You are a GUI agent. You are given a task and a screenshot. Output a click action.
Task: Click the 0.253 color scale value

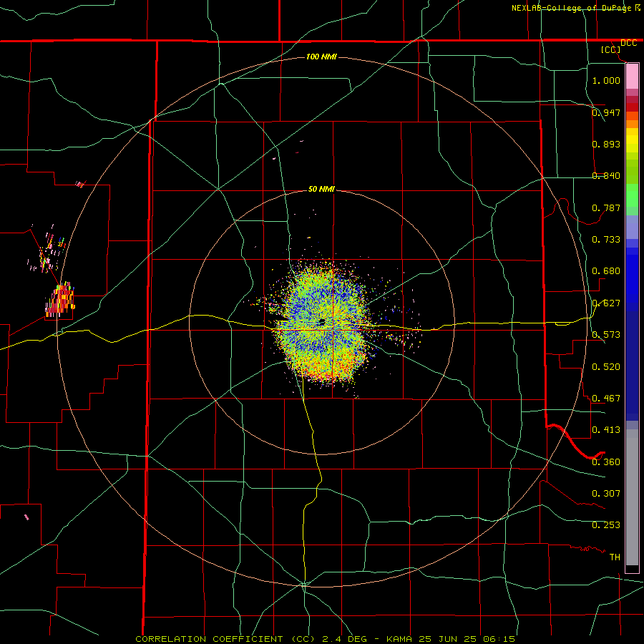coord(606,525)
